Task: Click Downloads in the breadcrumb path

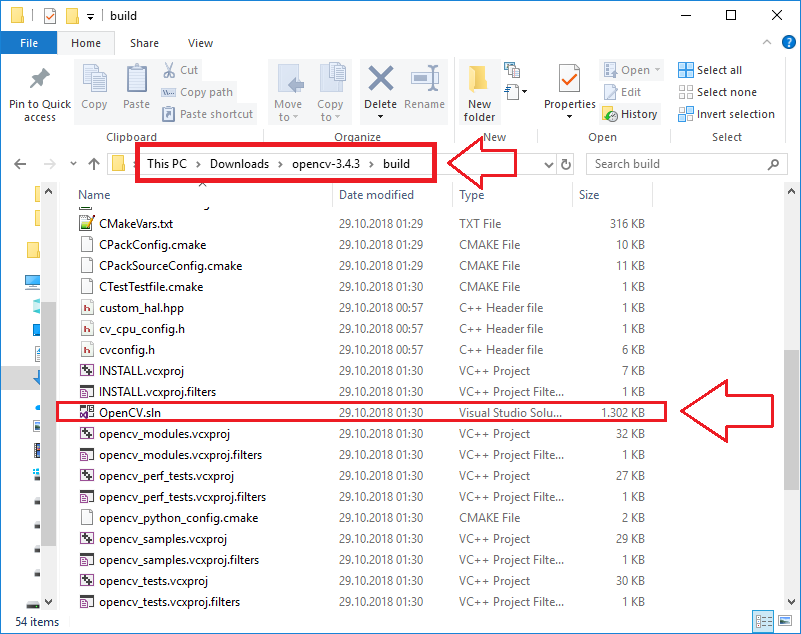Action: (239, 164)
